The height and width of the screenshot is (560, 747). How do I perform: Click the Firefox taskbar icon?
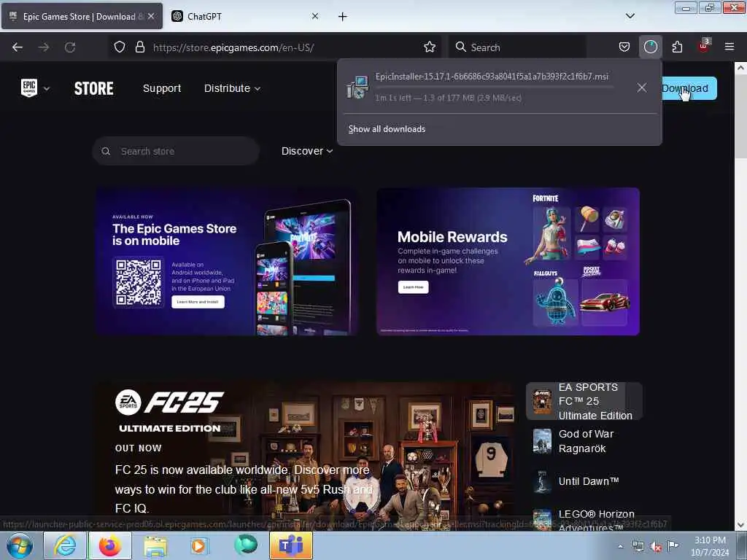pyautogui.click(x=110, y=545)
